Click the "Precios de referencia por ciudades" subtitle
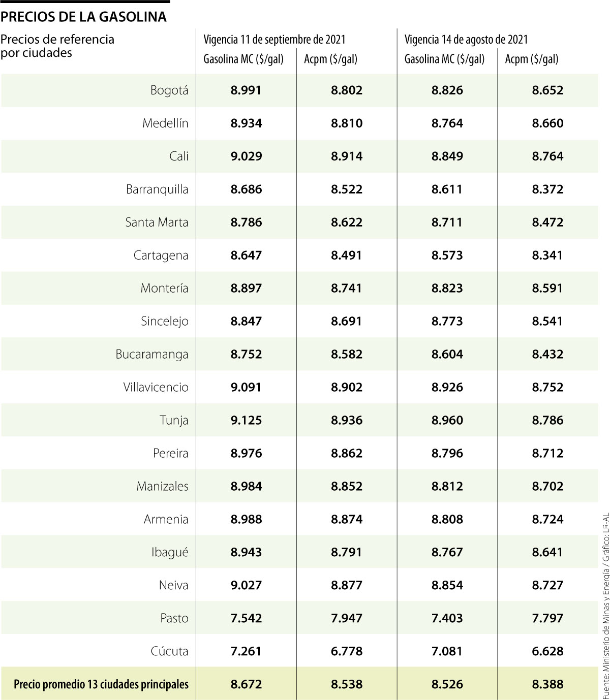This screenshot has width=610, height=700. (x=57, y=46)
